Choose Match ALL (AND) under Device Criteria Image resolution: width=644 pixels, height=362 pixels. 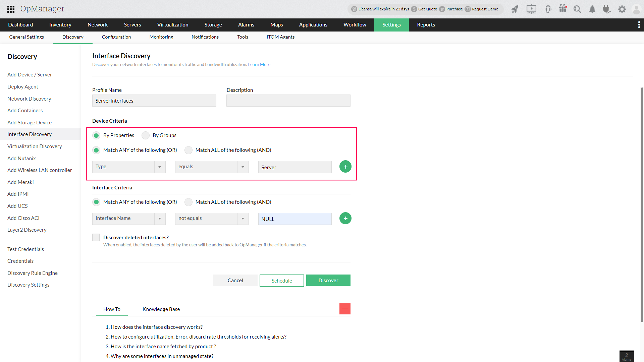point(189,150)
